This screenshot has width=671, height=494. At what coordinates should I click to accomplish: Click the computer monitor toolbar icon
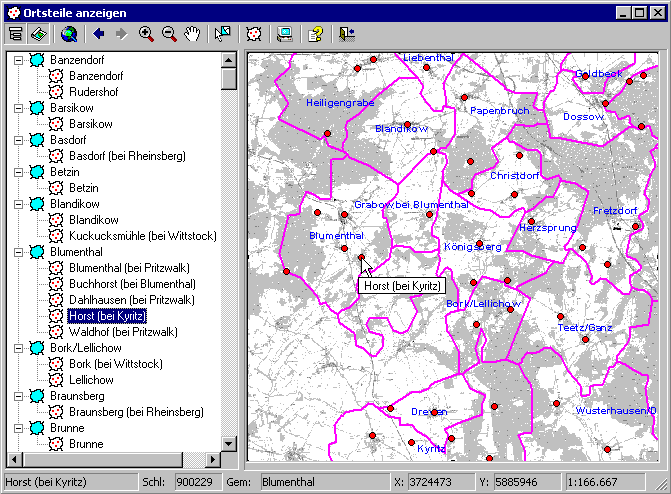pyautogui.click(x=285, y=34)
